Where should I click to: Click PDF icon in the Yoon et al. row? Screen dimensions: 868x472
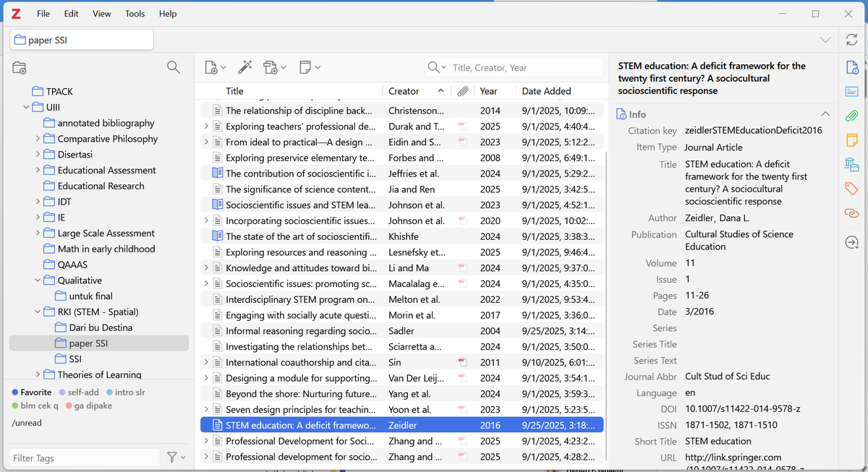[462, 409]
